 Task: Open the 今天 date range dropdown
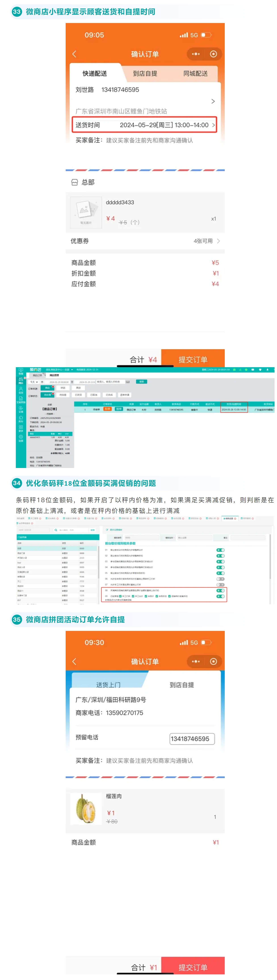pyautogui.click(x=34, y=382)
